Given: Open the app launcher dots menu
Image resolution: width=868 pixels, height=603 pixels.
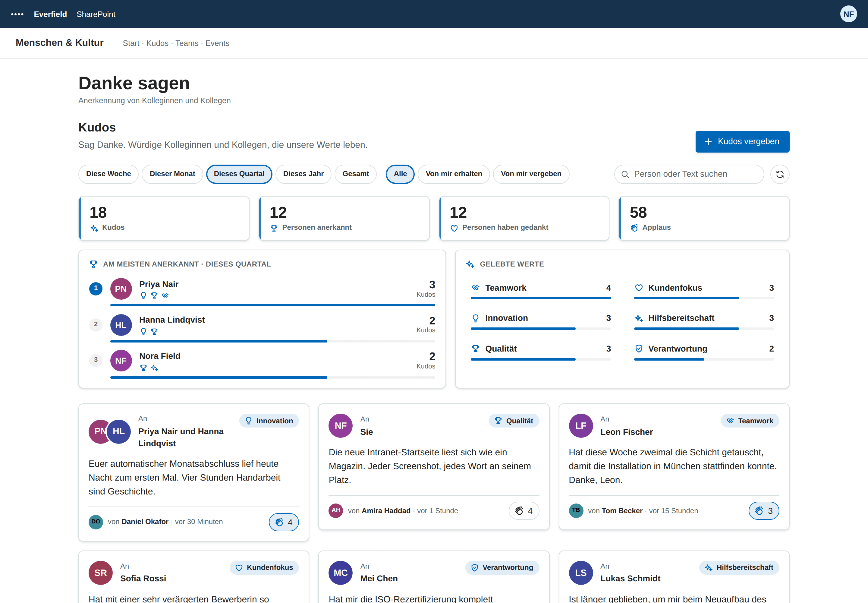Looking at the screenshot, I should pos(17,14).
